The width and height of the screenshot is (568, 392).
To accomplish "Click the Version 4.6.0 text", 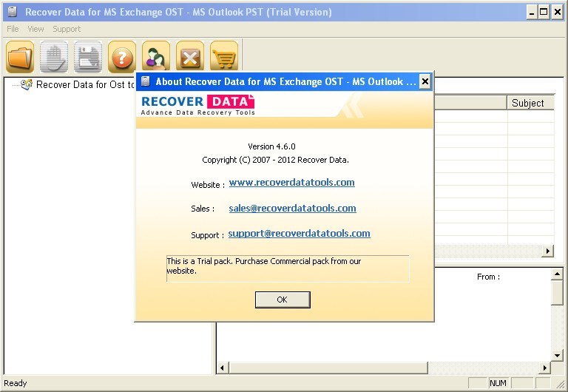I will pos(271,146).
